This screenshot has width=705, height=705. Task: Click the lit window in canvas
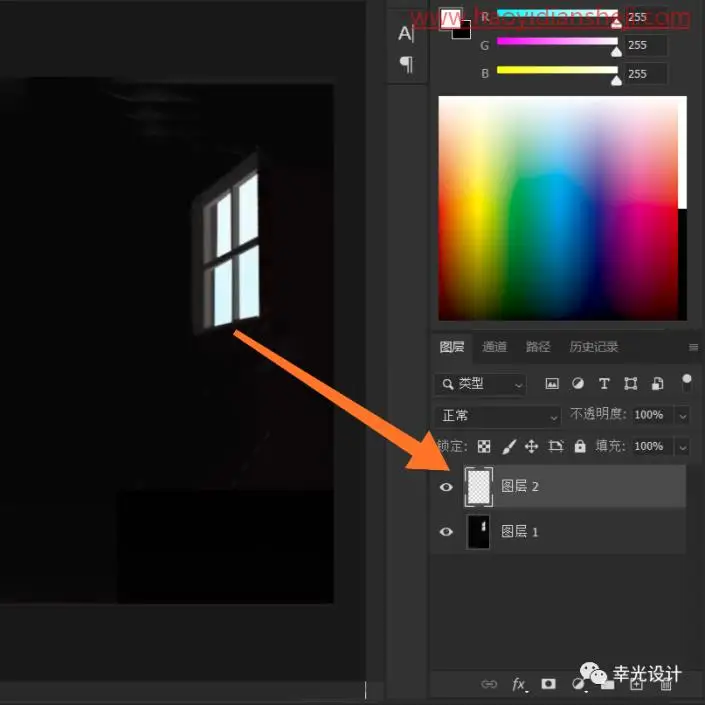[231, 247]
